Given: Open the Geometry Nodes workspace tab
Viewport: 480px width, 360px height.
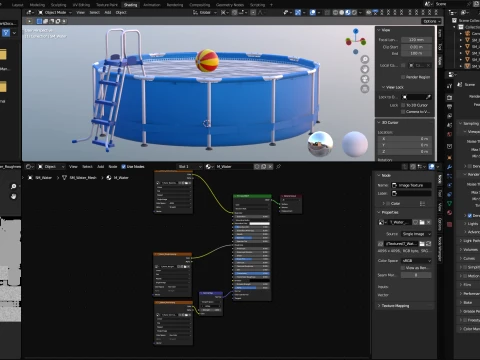Looking at the screenshot, I should [x=230, y=5].
